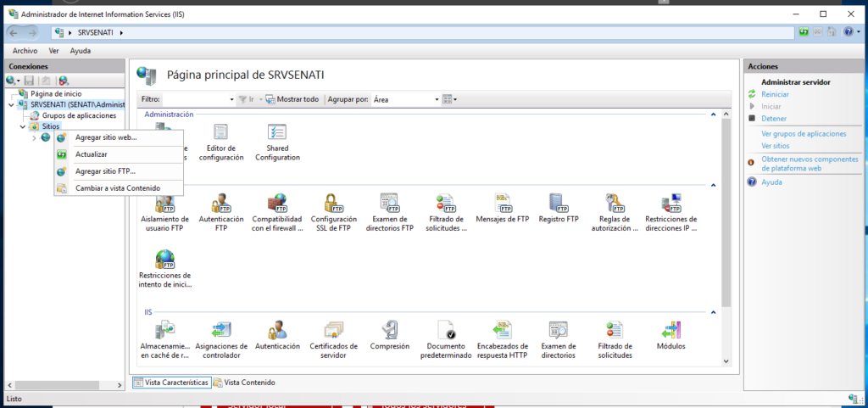Click Detener in the Acciones pane

click(774, 119)
